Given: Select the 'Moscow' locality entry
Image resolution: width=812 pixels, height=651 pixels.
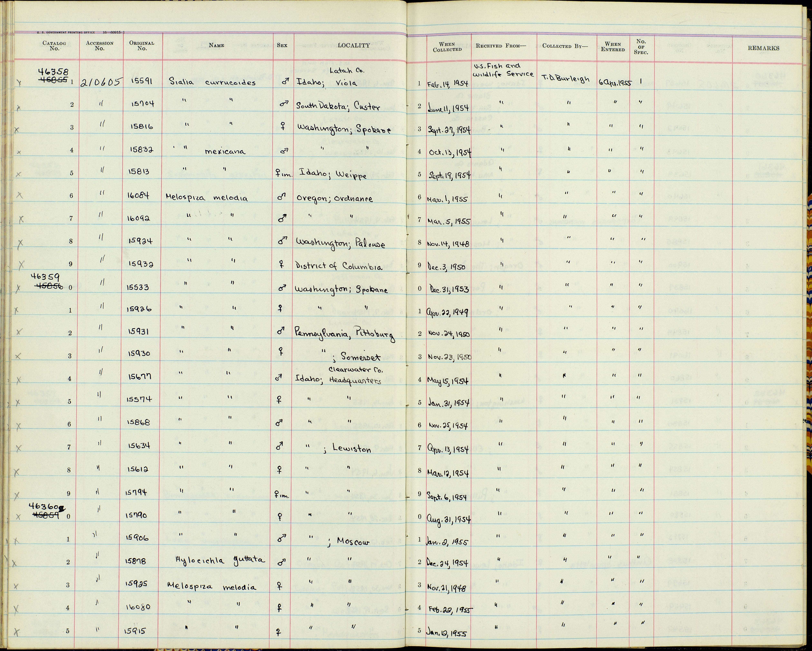Looking at the screenshot, I should 353,542.
